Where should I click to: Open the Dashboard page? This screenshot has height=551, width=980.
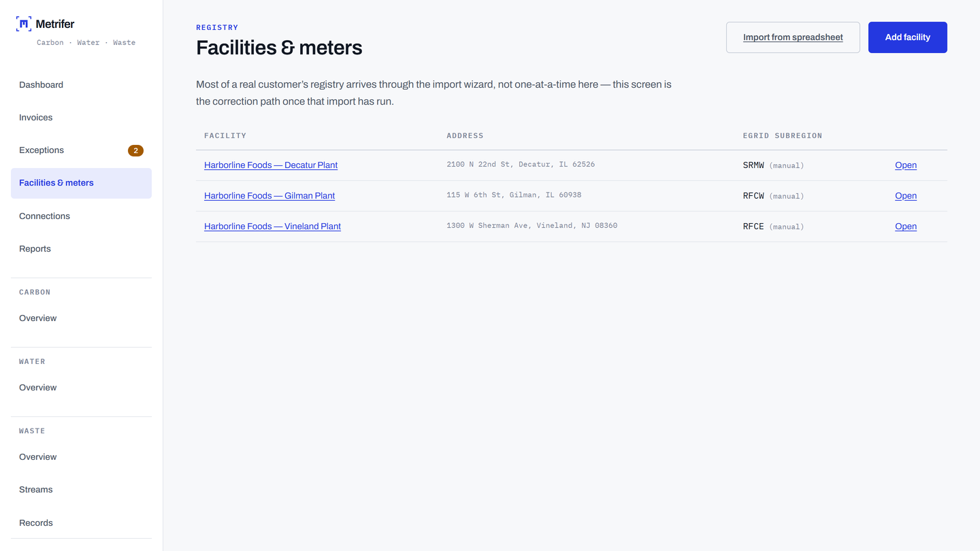[81, 85]
